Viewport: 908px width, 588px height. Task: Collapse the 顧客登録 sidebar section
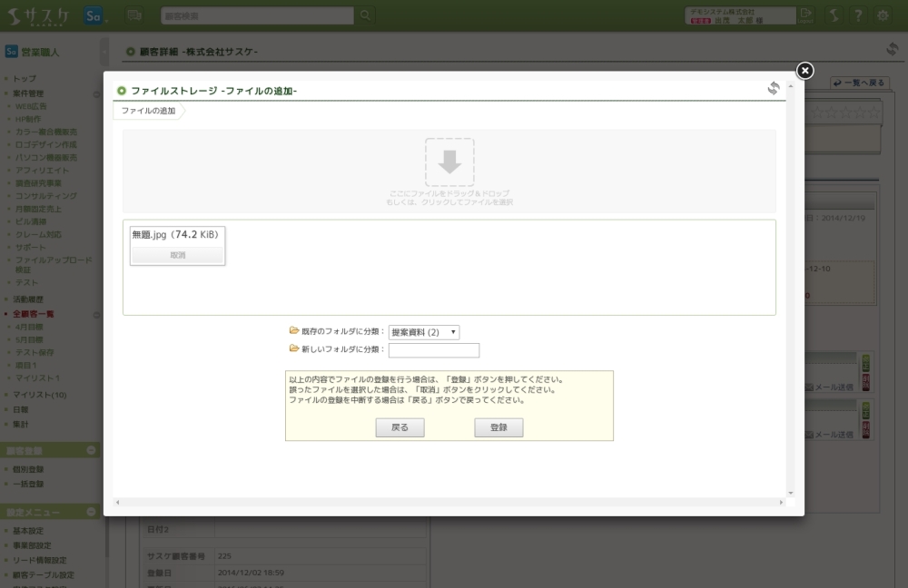(92, 450)
